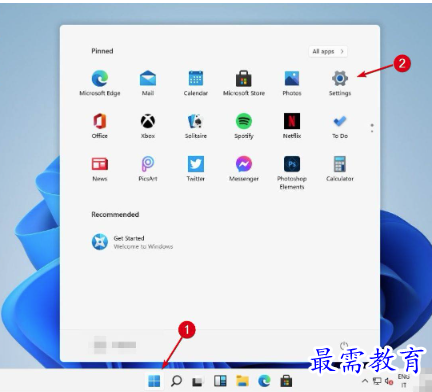Image resolution: width=432 pixels, height=392 pixels.
Task: Launch the PicsArt app
Action: (148, 168)
